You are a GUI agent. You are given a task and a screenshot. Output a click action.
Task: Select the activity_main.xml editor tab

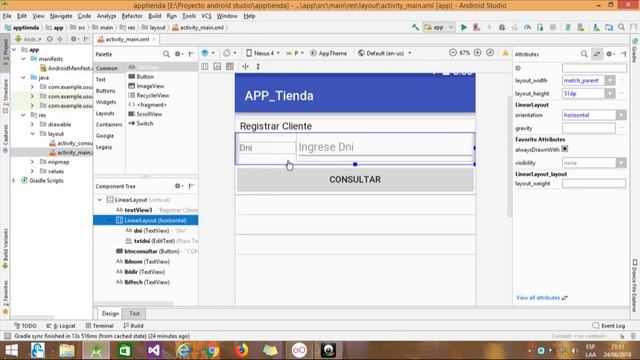tap(127, 39)
